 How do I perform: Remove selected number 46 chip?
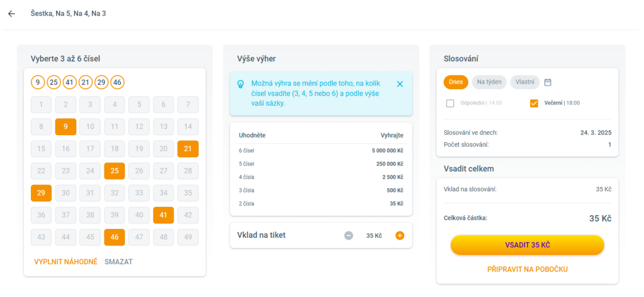click(x=117, y=82)
